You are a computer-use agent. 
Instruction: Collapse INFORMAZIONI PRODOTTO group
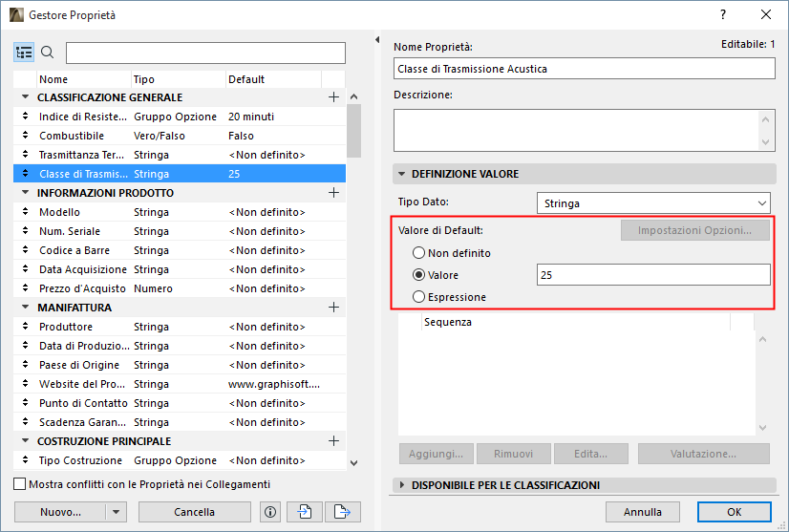click(25, 192)
